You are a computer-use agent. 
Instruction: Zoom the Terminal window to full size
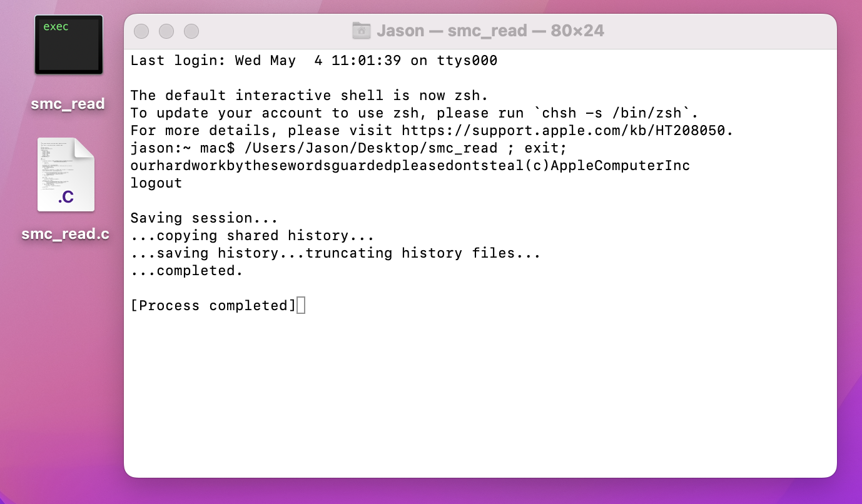click(x=191, y=31)
